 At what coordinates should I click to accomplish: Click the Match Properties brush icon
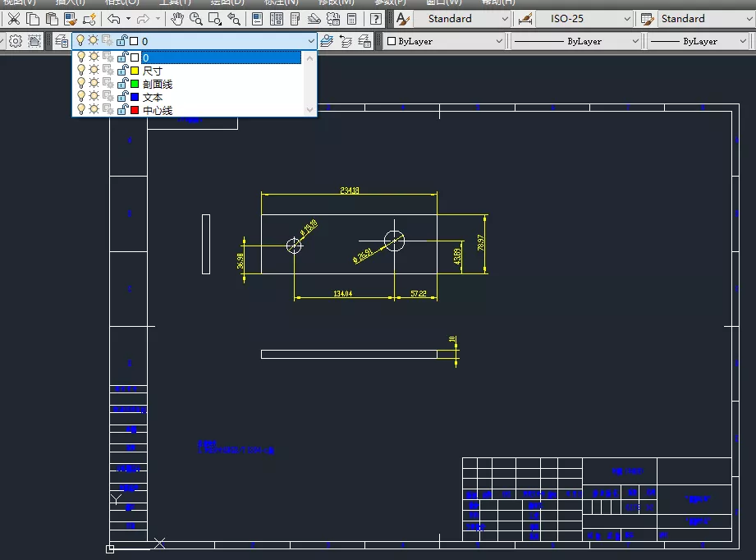(89, 19)
